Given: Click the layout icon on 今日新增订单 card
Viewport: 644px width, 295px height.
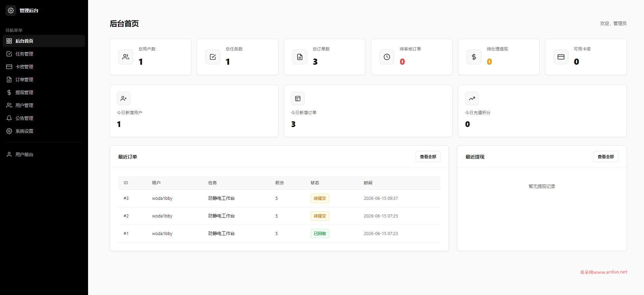Looking at the screenshot, I should click(298, 99).
